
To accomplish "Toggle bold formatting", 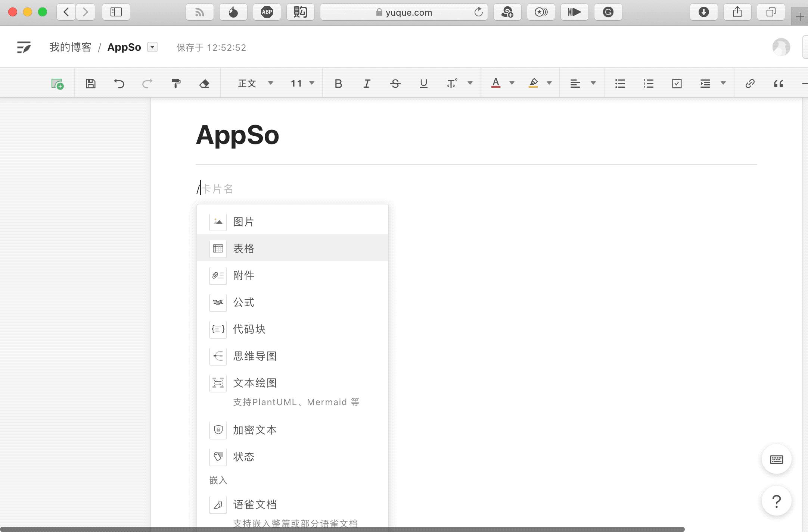I will tap(338, 84).
